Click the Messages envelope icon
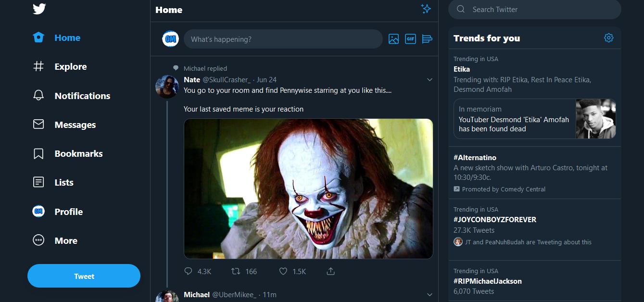 (x=38, y=125)
